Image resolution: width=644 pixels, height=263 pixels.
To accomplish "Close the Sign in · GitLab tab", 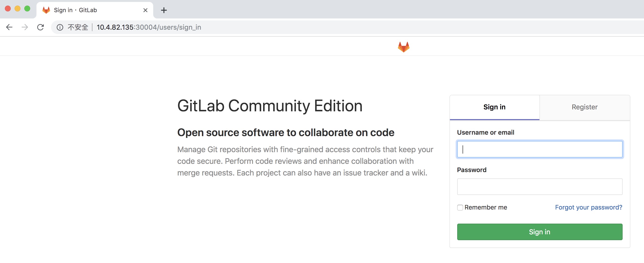I will click(145, 10).
